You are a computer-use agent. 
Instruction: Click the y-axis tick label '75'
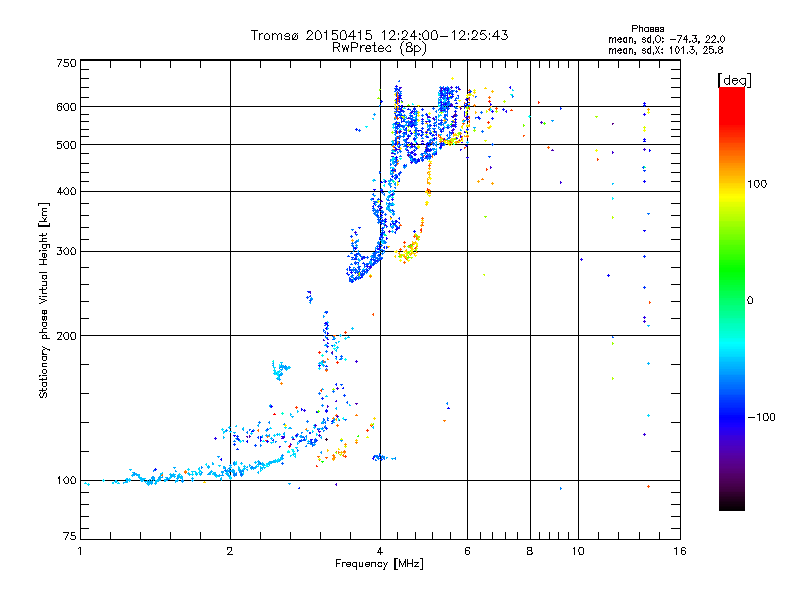coord(70,536)
